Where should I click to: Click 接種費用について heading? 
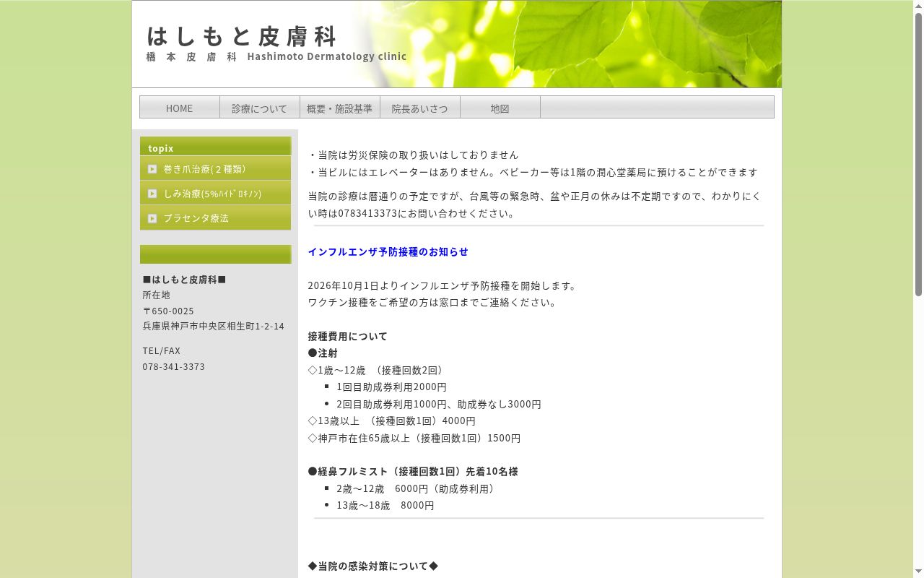click(347, 336)
